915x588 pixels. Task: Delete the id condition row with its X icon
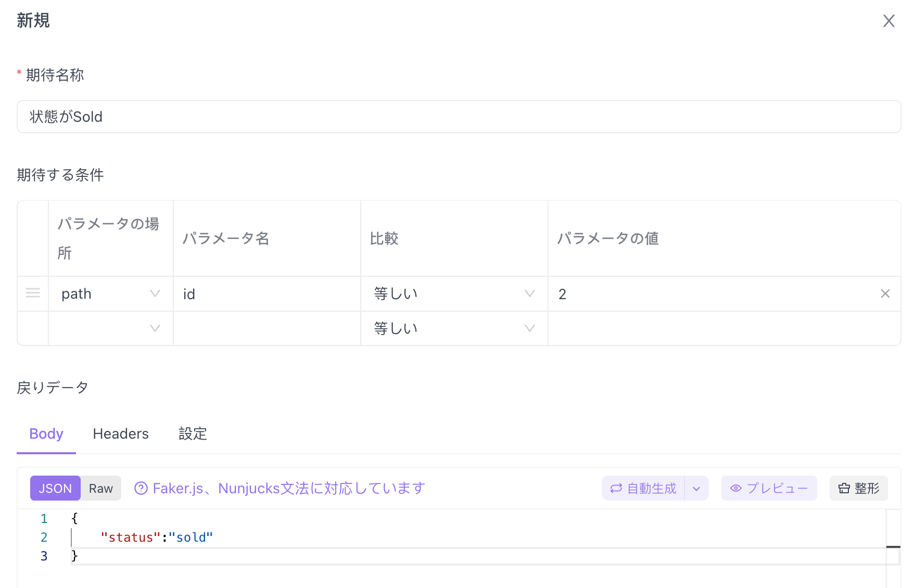pyautogui.click(x=885, y=294)
